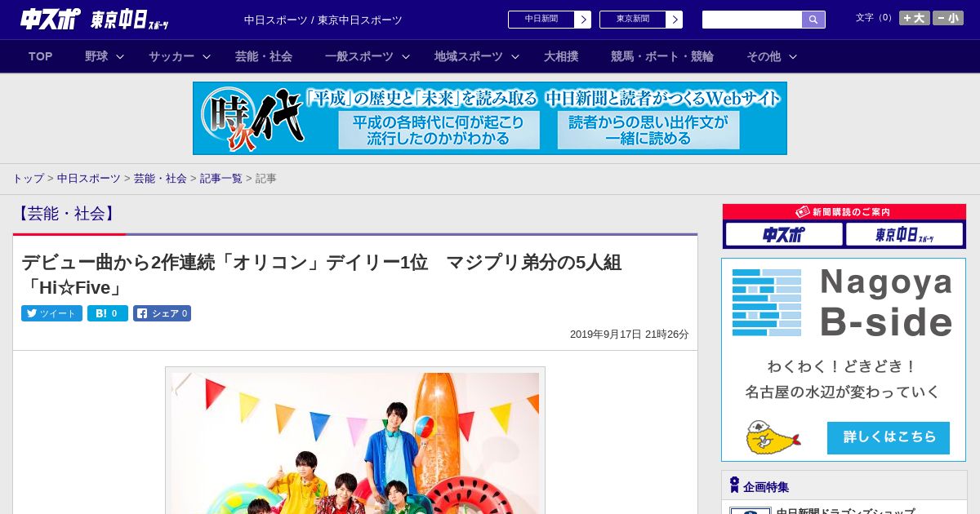Expand the 野球 dropdown chevron
The image size is (980, 514).
120,56
